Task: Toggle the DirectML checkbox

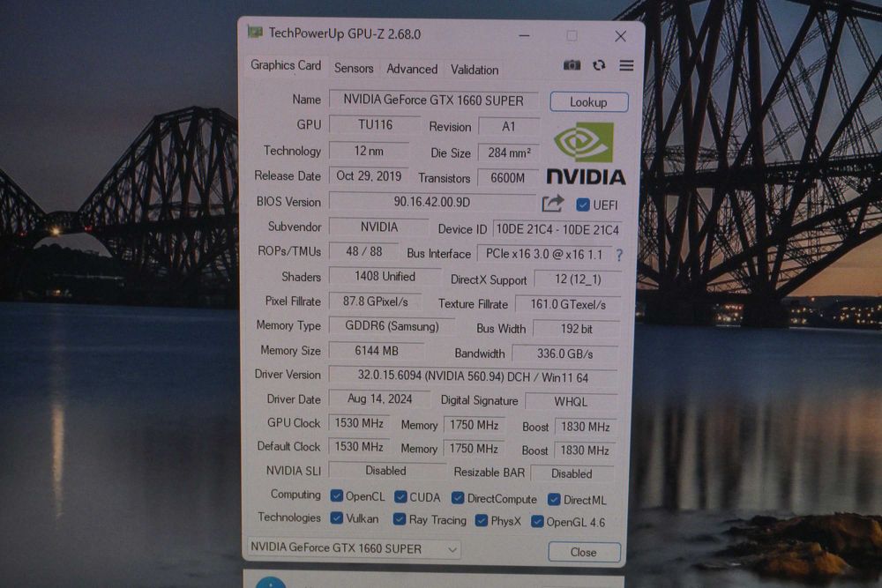Action: [554, 499]
